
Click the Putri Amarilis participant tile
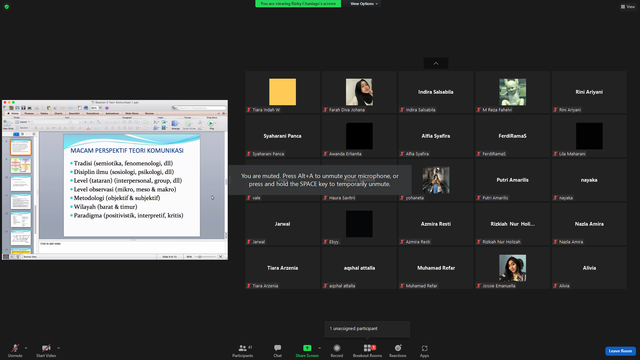coord(512,180)
